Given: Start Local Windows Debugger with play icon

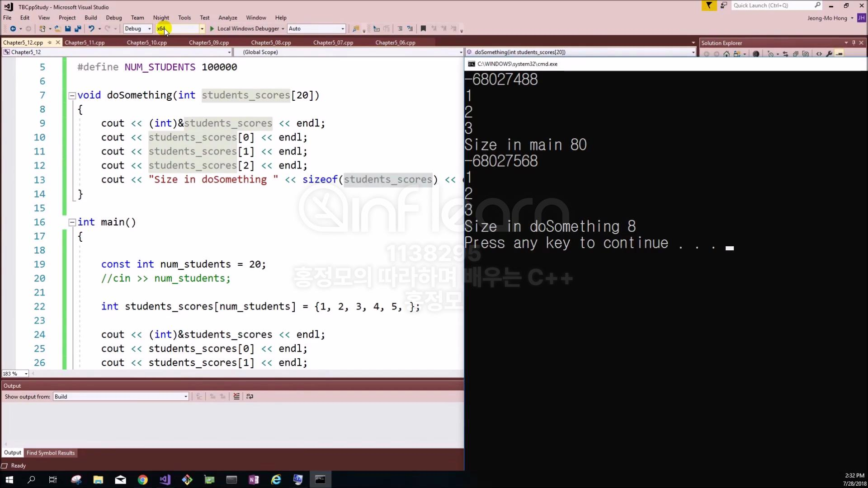Looking at the screenshot, I should 212,28.
